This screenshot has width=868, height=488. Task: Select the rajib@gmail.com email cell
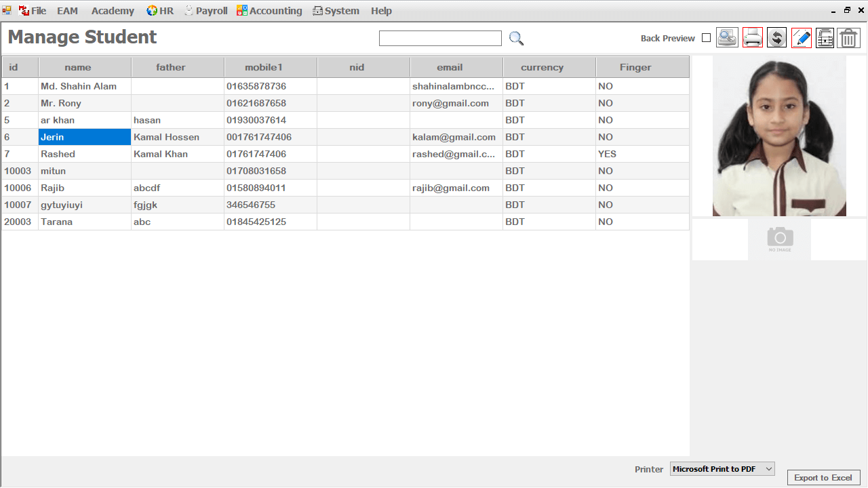coord(451,188)
